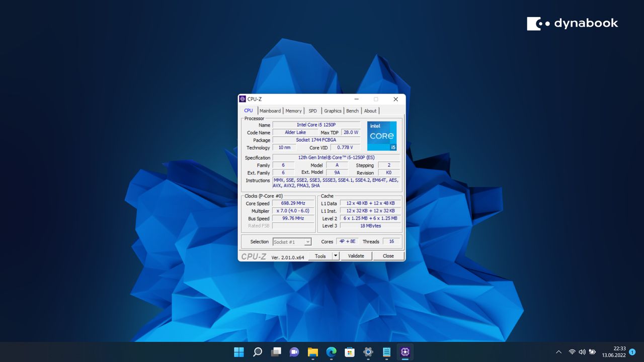
Task: Click the CPU-Z logo at bottom left
Action: [x=254, y=256]
